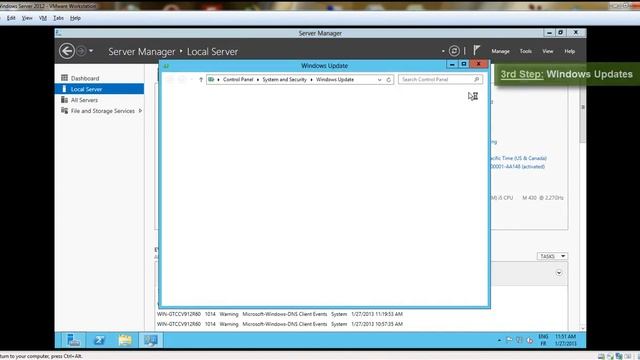Click the Dashboard grid icon
This screenshot has width=640, height=360.
click(x=64, y=78)
